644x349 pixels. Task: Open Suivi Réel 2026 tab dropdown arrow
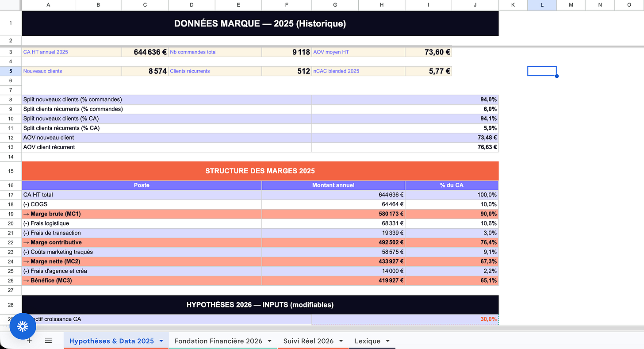coord(341,341)
